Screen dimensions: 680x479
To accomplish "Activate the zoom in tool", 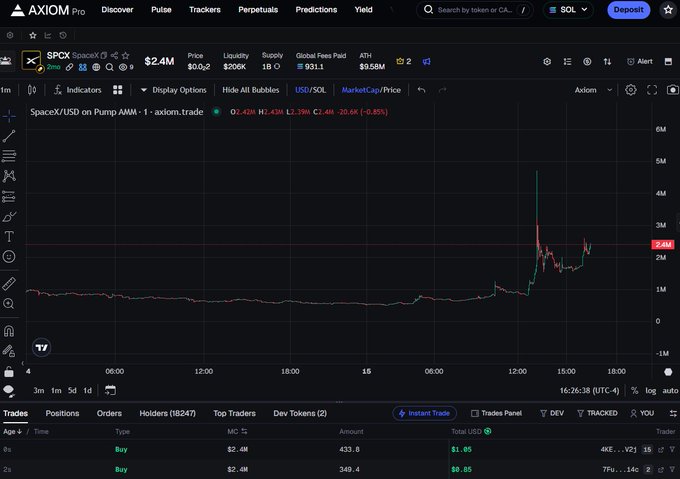I will click(x=9, y=304).
